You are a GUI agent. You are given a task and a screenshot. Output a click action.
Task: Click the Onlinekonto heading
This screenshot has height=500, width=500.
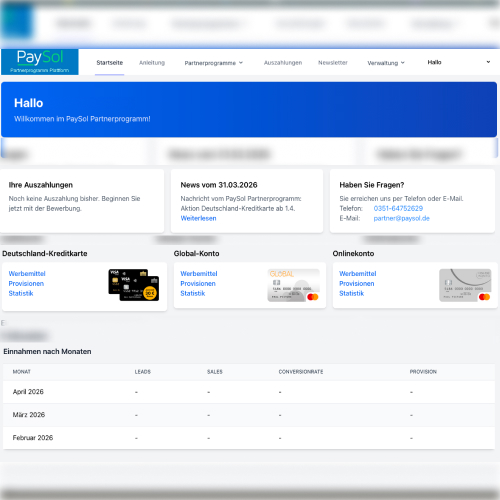[353, 254]
